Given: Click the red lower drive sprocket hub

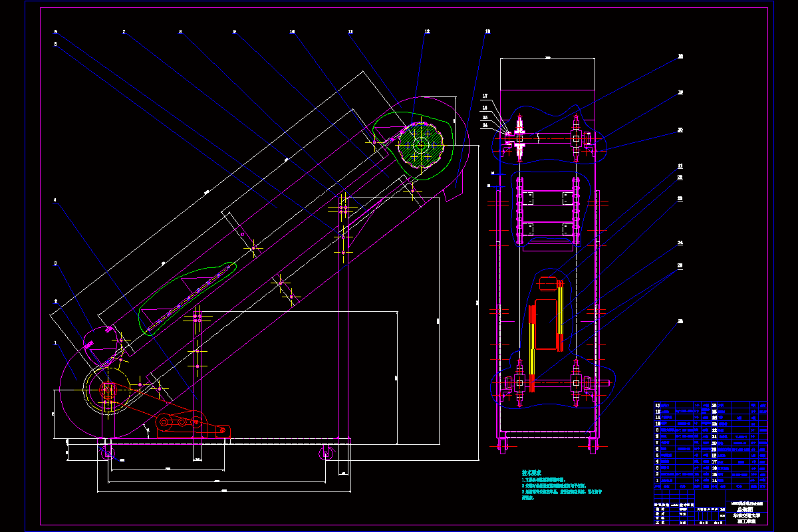Looking at the screenshot, I should [x=106, y=389].
